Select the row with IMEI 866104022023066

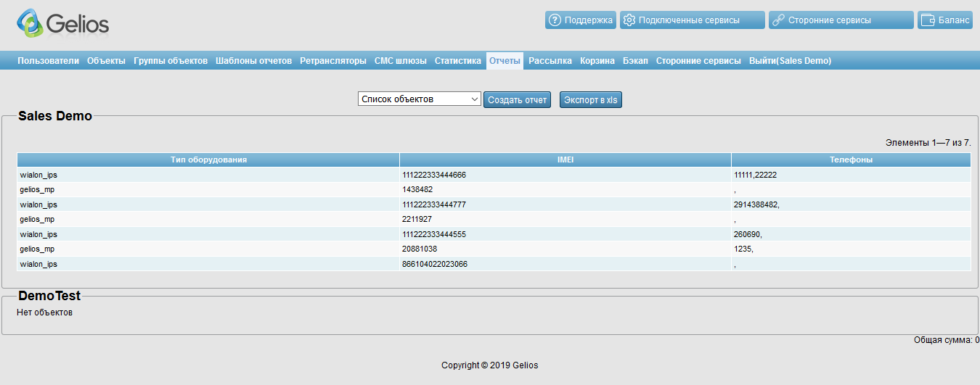pyautogui.click(x=435, y=265)
